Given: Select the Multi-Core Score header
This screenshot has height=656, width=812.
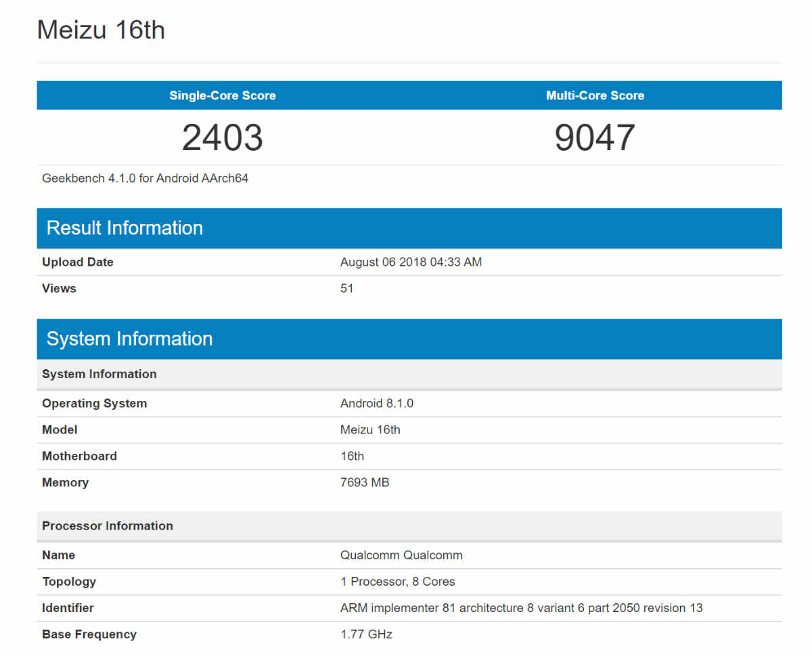Looking at the screenshot, I should point(595,95).
